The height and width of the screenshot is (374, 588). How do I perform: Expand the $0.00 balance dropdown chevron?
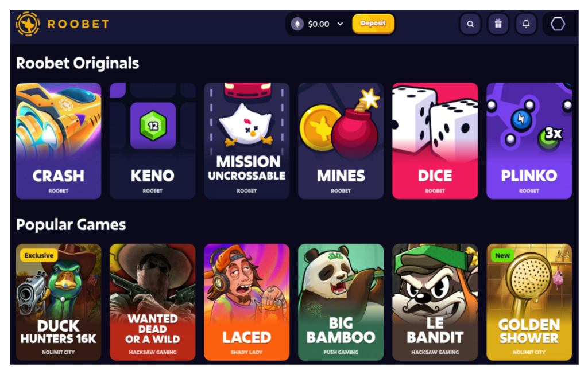[x=340, y=24]
